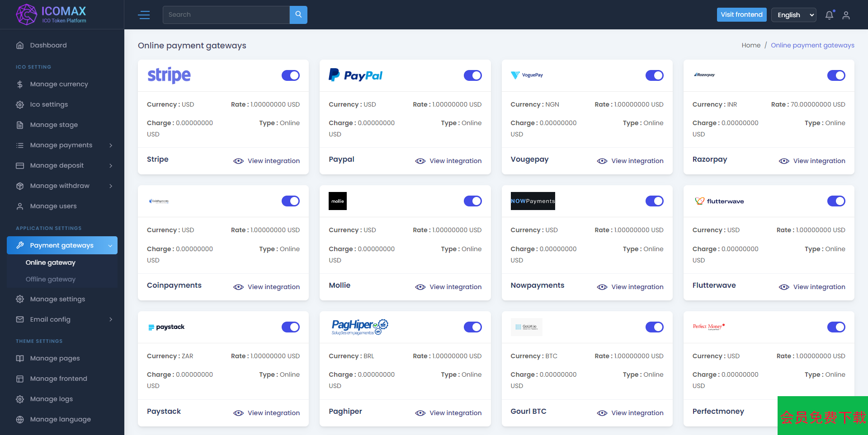Click the Visit frontend button
868x435 pixels.
[x=741, y=14]
